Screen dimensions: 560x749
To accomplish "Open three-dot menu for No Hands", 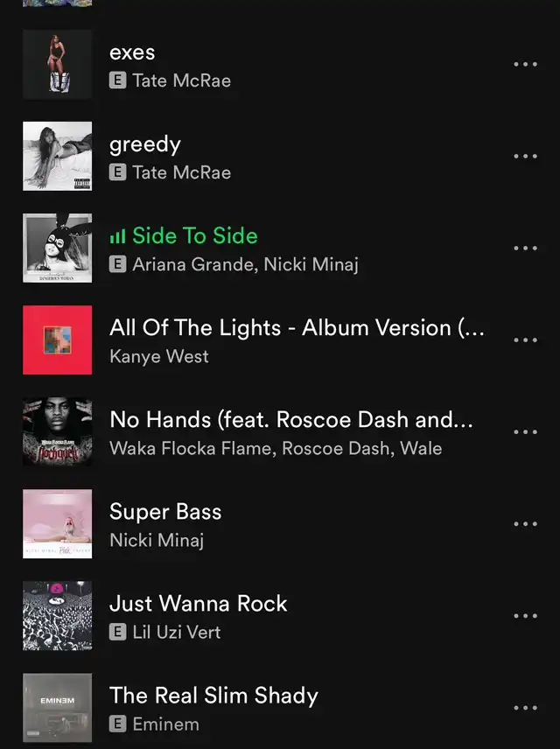I will pyautogui.click(x=525, y=432).
